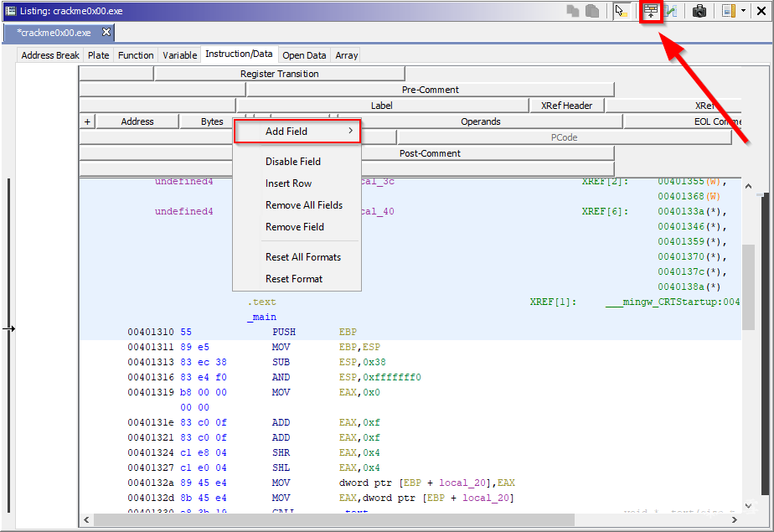The image size is (774, 532).
Task: Switch to the Open Data tab
Action: click(304, 55)
